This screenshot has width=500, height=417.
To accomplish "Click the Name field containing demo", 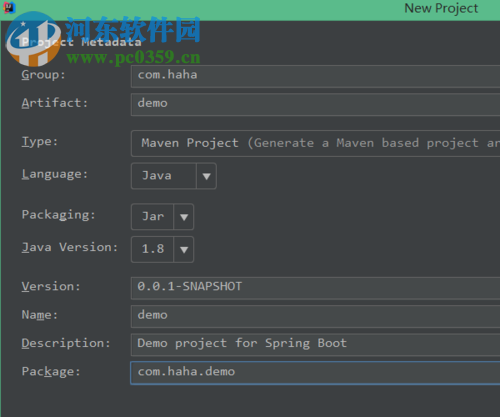I will (x=315, y=316).
